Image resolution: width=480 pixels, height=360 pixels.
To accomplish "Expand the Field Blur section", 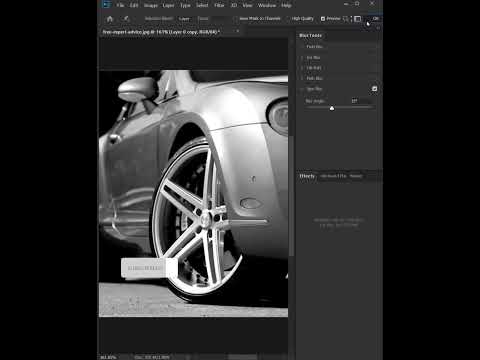I will click(x=302, y=47).
